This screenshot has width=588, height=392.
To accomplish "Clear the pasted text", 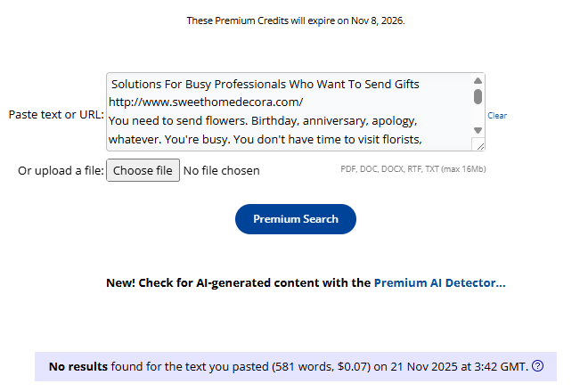I will pos(497,116).
